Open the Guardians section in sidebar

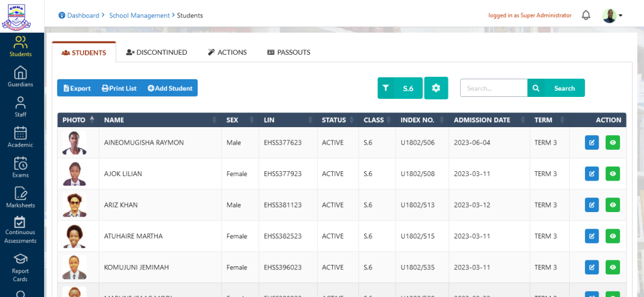(21, 76)
